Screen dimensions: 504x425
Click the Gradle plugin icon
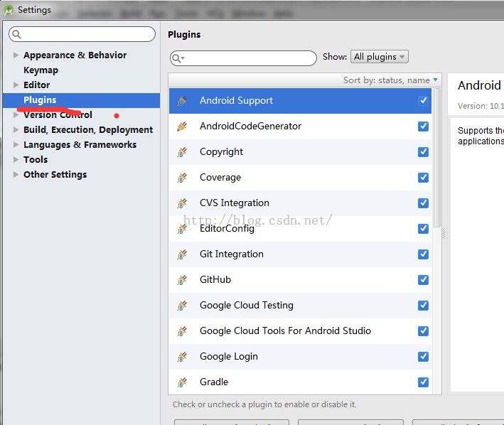click(182, 382)
